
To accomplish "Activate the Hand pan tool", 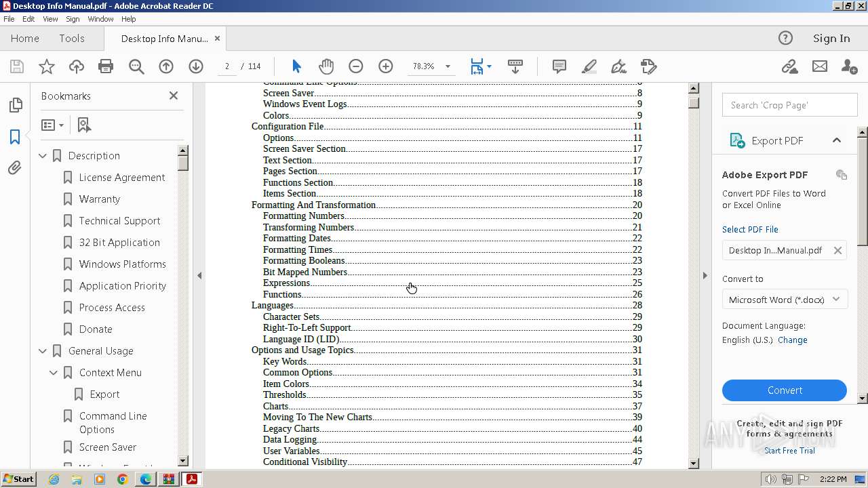I will coord(326,66).
